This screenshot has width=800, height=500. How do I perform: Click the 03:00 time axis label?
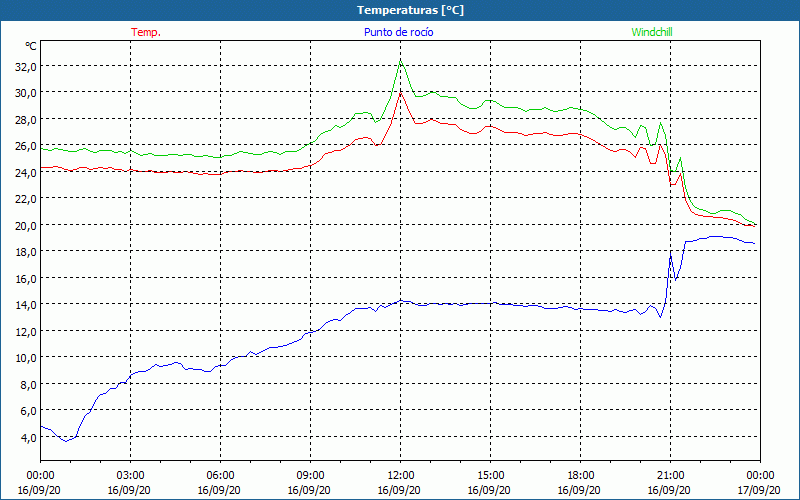click(x=130, y=475)
